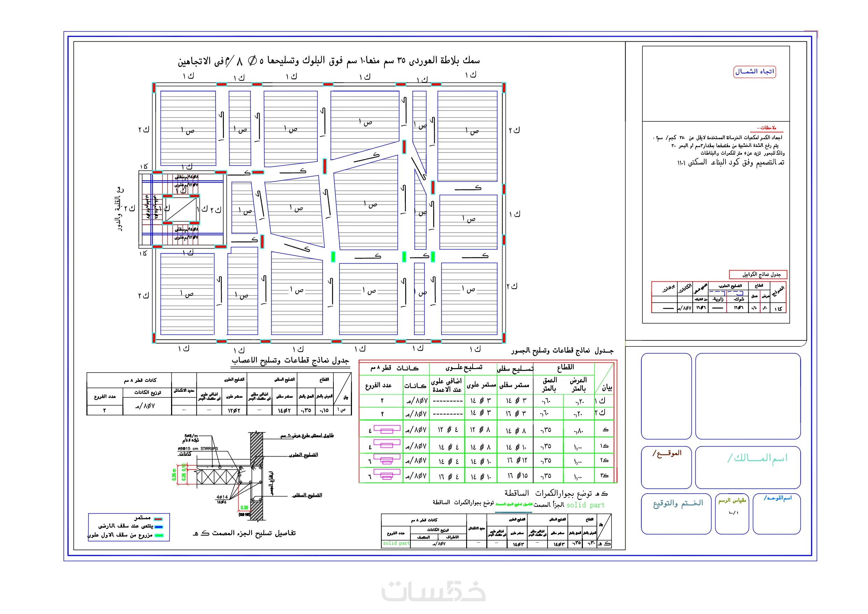Click the hatched wall in section detail
This screenshot has height=614, width=868.
256,448
